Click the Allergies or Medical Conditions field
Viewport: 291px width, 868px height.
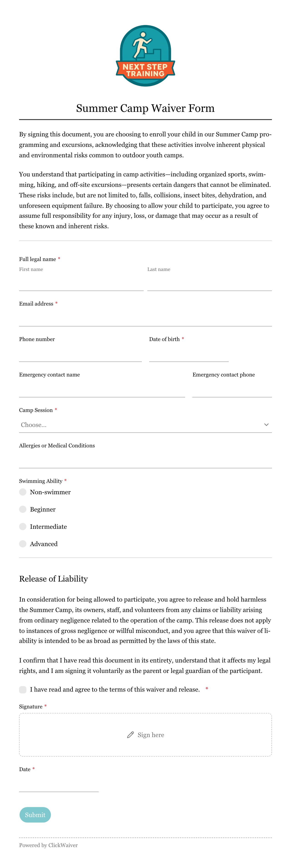pyautogui.click(x=145, y=460)
